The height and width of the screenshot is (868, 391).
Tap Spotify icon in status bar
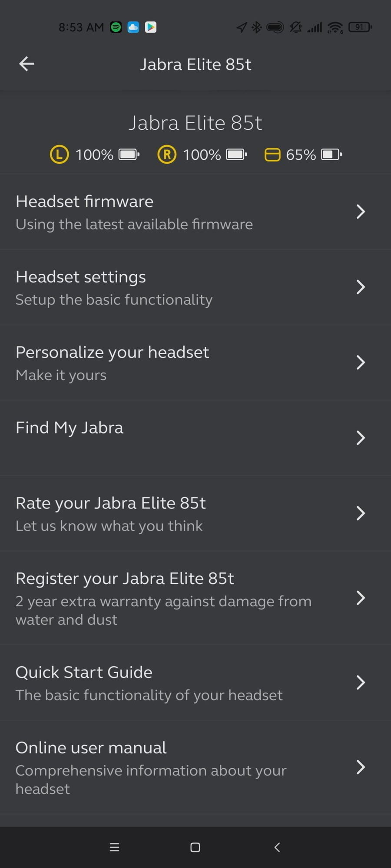point(116,27)
